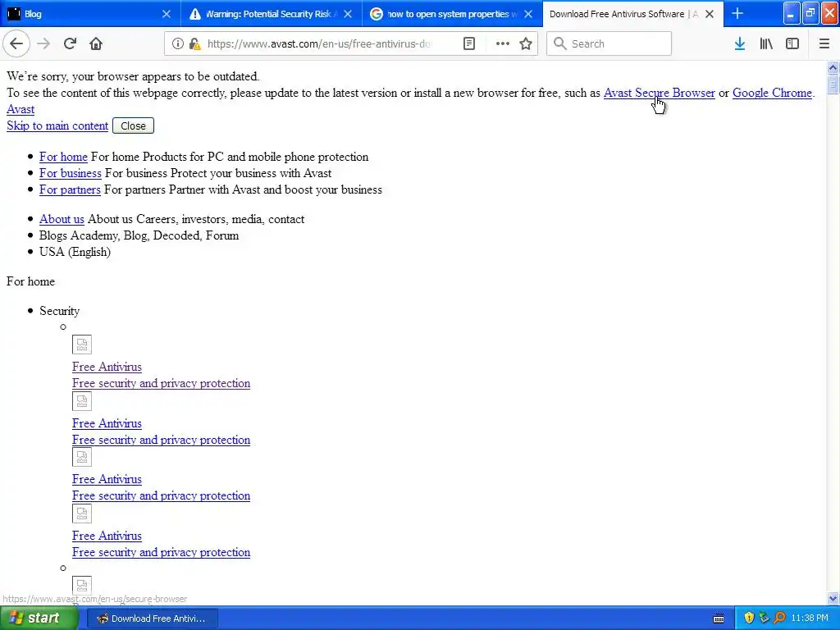
Task: Click Skip to main content link
Action: 57,126
